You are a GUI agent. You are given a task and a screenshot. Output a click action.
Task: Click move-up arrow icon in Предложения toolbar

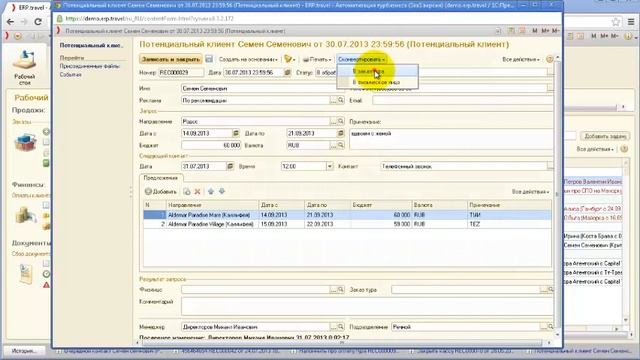pyautogui.click(x=211, y=191)
